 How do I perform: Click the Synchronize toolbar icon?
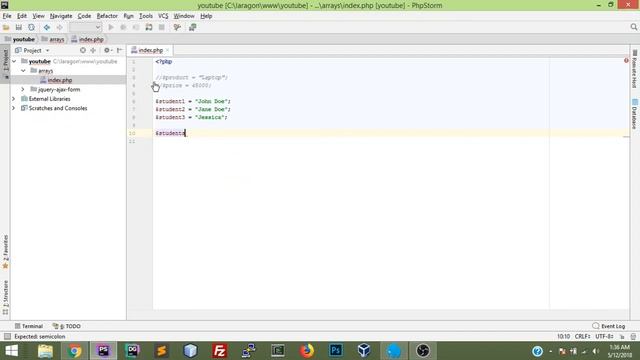[x=31, y=27]
